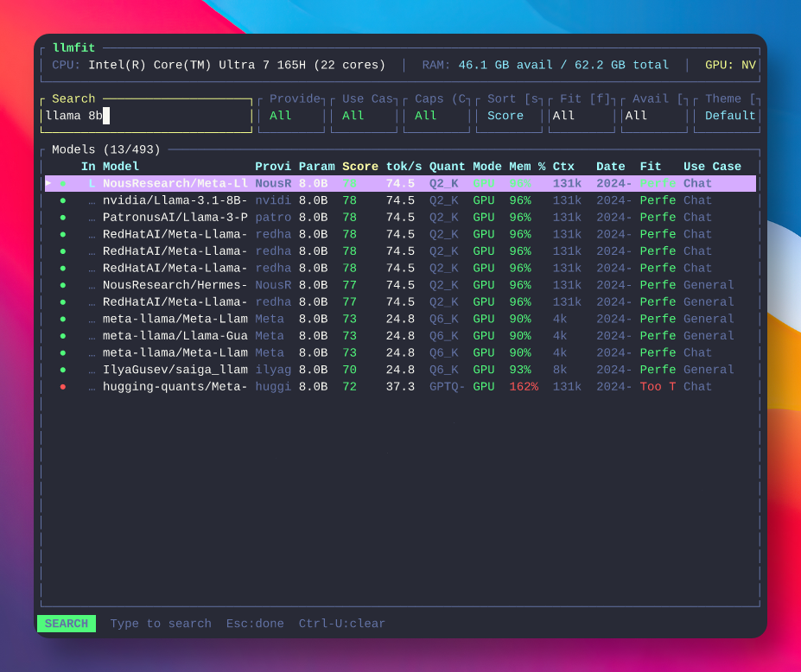Click the 'GPU: NV' readout

coord(730,65)
